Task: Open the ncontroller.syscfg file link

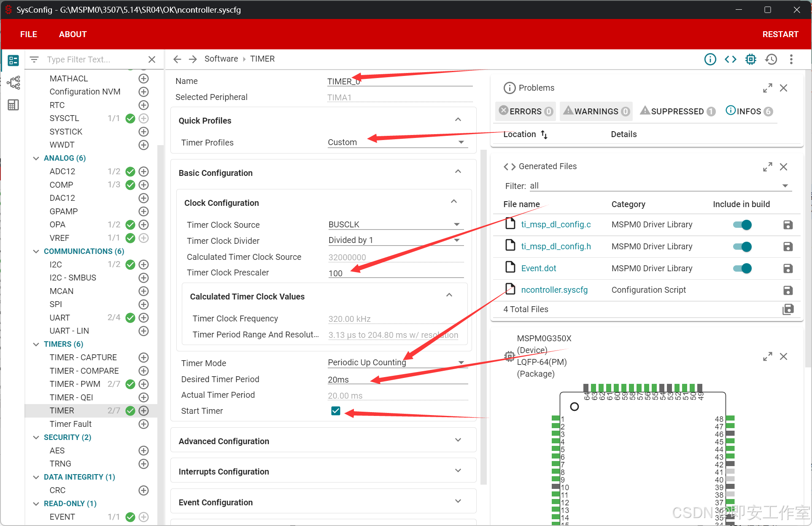Action: (x=554, y=290)
